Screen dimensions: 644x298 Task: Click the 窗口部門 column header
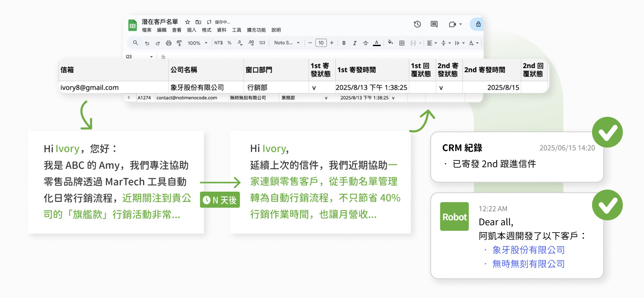point(276,70)
